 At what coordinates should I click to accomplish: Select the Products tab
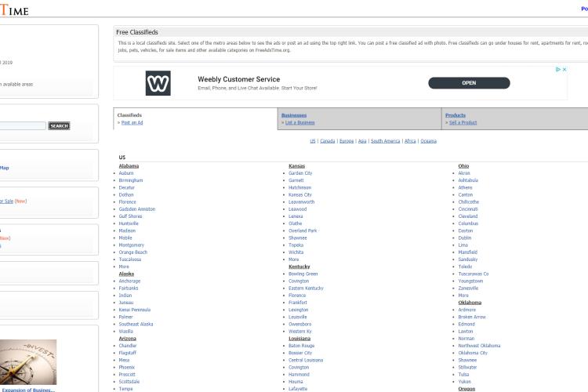tap(456, 115)
